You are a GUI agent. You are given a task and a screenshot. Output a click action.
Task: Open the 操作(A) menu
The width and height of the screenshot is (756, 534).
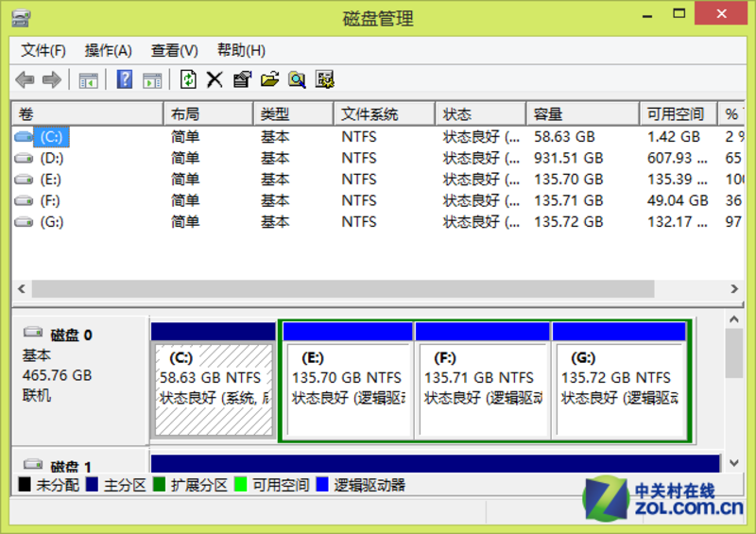pyautogui.click(x=108, y=51)
